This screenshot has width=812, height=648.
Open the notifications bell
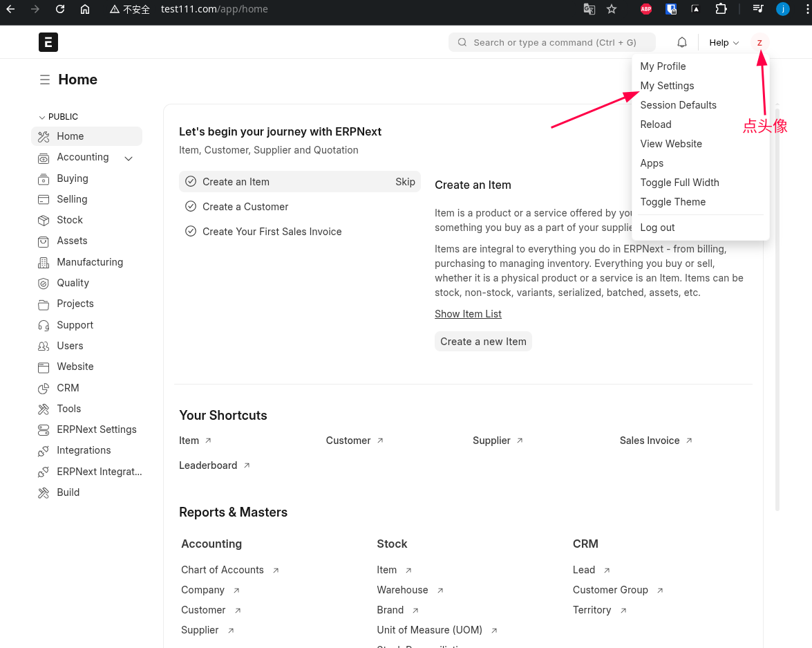tap(682, 42)
